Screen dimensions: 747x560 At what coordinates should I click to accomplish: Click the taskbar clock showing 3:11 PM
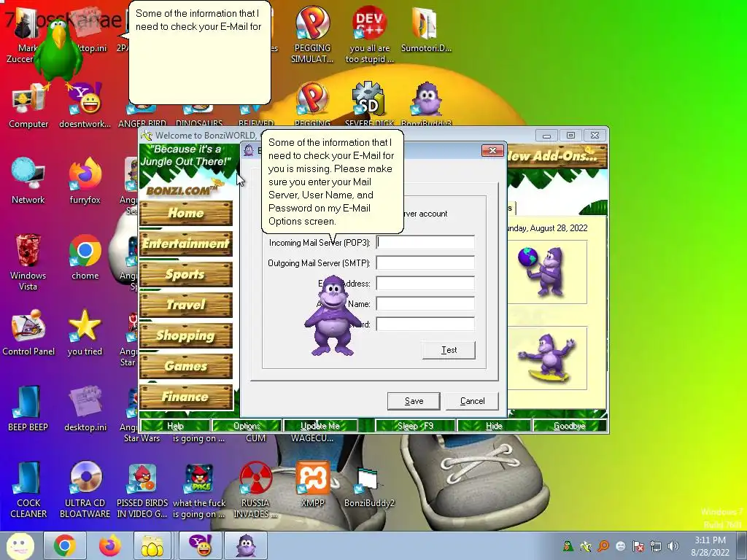point(710,546)
